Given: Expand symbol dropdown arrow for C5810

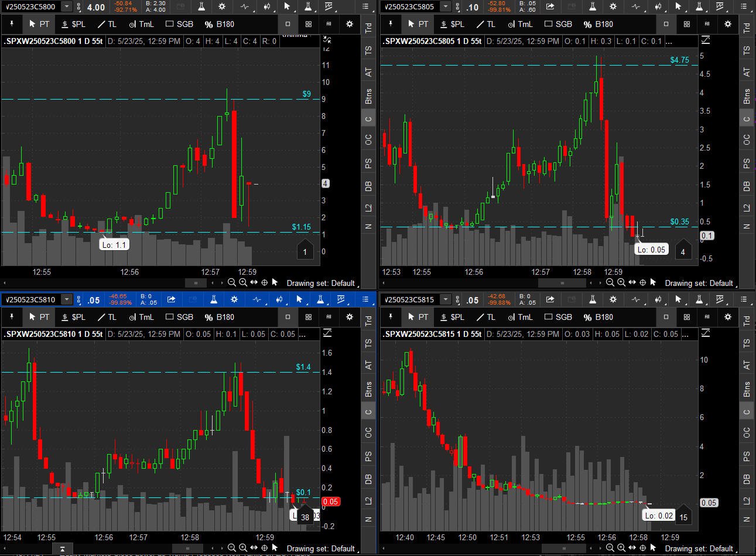Looking at the screenshot, I should [67, 299].
